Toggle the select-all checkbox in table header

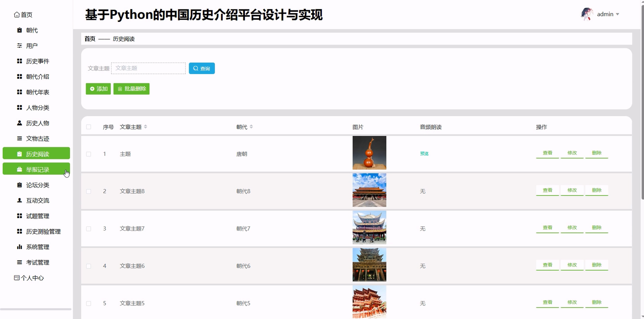click(x=88, y=127)
